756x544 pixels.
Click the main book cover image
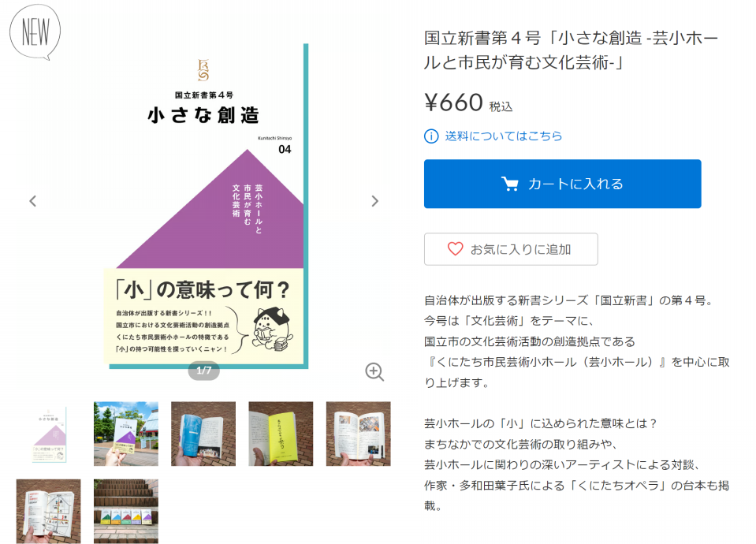(206, 206)
